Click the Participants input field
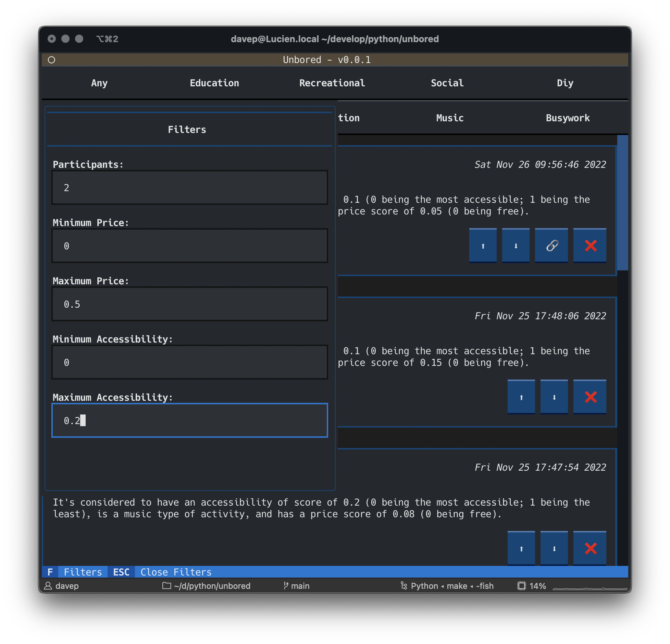Image resolution: width=670 pixels, height=644 pixels. click(x=190, y=187)
